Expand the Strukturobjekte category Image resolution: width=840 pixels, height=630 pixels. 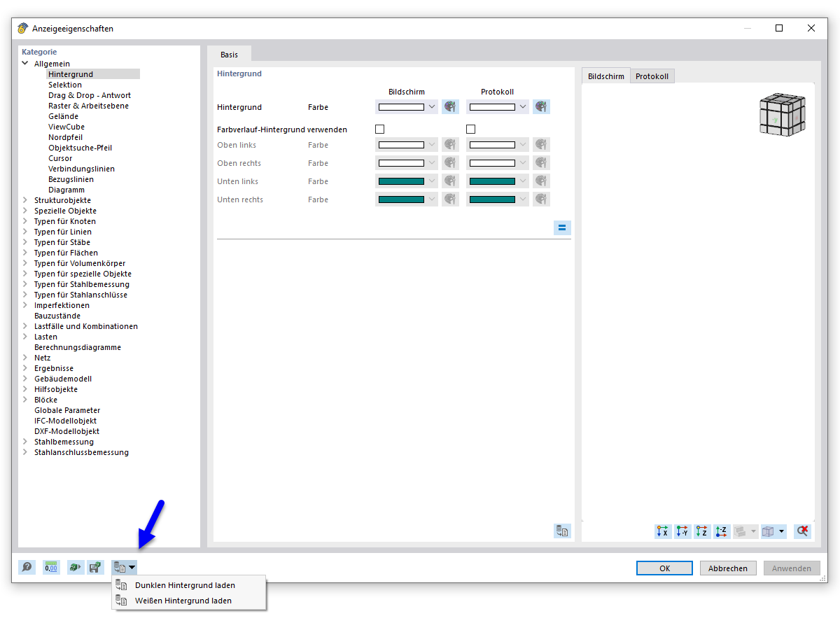pyautogui.click(x=25, y=200)
